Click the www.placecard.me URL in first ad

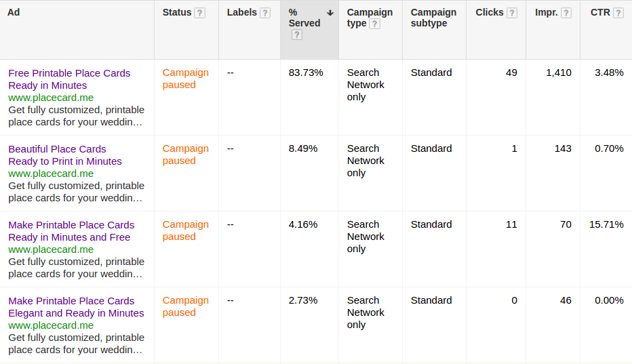51,98
